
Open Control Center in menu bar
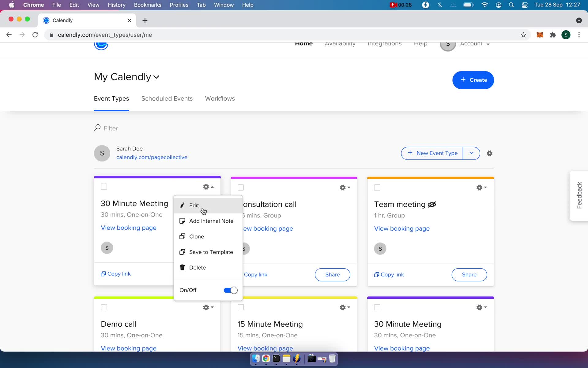click(x=525, y=5)
